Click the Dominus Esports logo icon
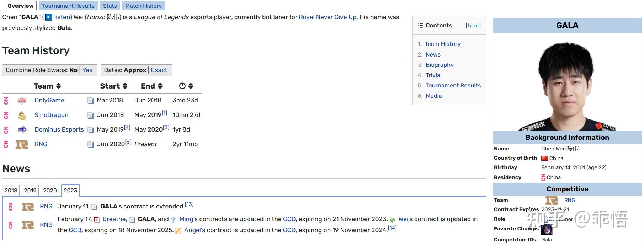Screen dimensions: 644x245 pyautogui.click(x=22, y=130)
